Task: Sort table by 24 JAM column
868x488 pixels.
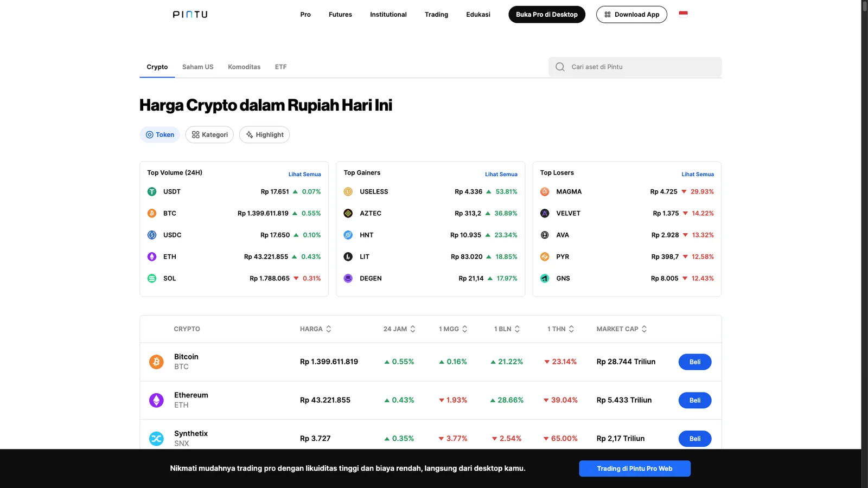Action: point(399,329)
